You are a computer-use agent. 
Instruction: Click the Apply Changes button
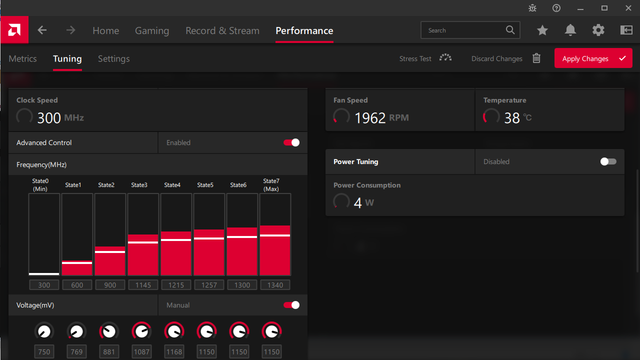(593, 58)
